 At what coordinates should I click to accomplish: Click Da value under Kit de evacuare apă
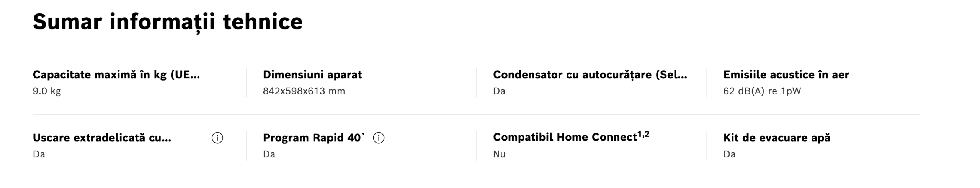click(729, 154)
